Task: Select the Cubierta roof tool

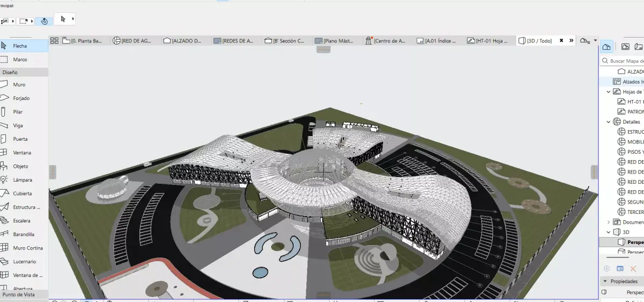Action: 24,193
